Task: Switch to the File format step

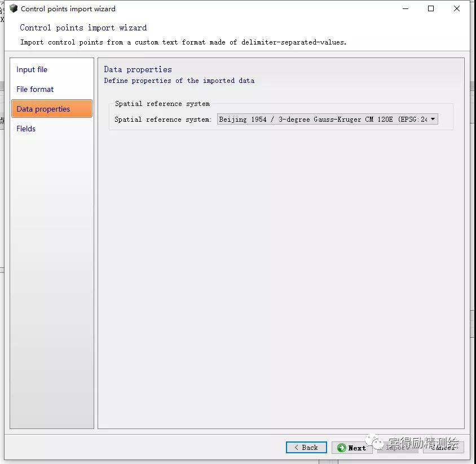Action: (x=35, y=89)
